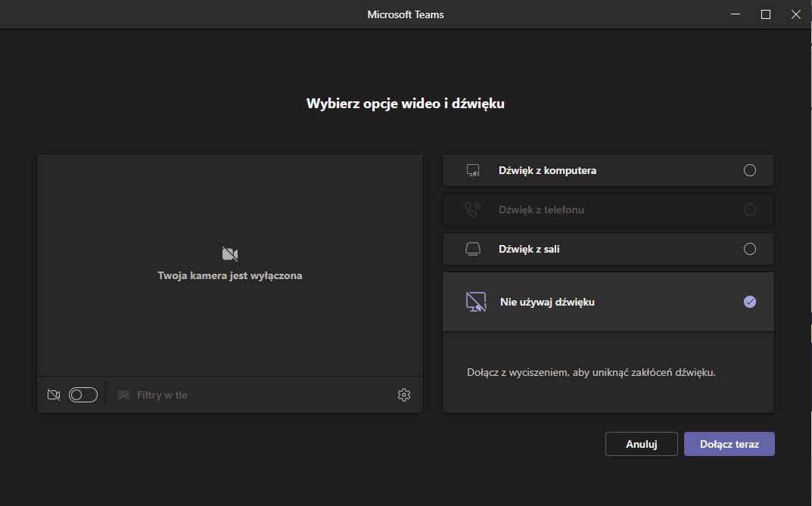Maximize the Microsoft Teams window
The height and width of the screenshot is (506, 812).
tap(765, 14)
